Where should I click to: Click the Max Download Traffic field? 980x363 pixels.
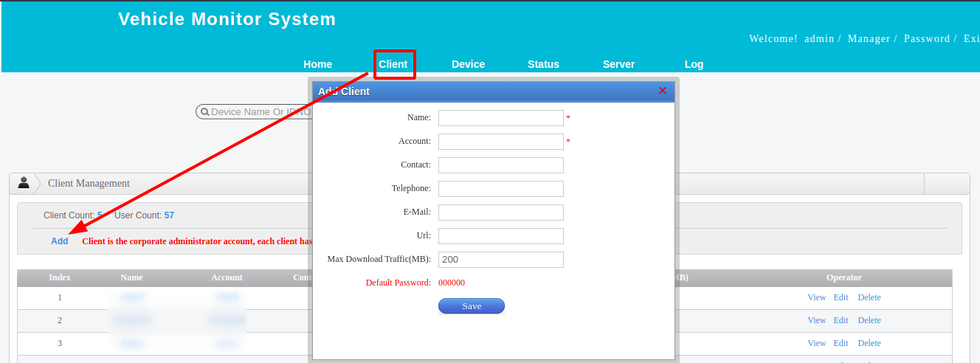coord(500,260)
